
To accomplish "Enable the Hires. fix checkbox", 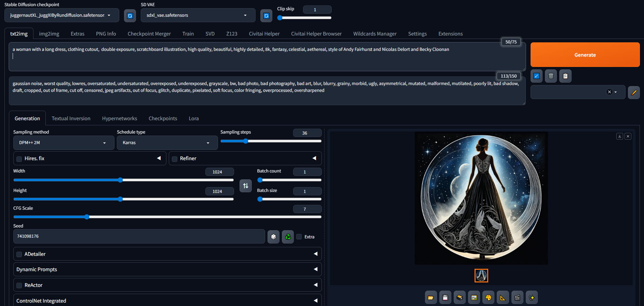I will click(x=19, y=159).
